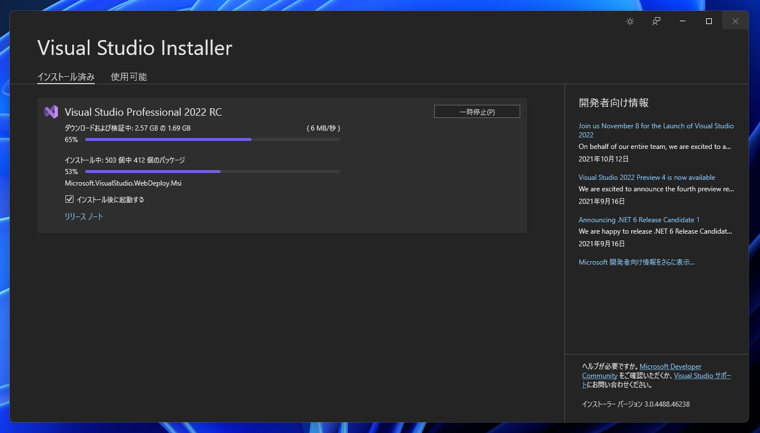Image resolution: width=760 pixels, height=433 pixels.
Task: Click the 開発者向け情報 heading
Action: 613,103
